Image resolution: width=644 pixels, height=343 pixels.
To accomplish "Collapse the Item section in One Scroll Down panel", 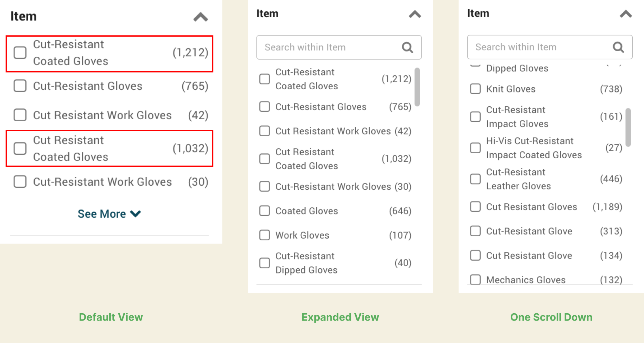I will click(626, 14).
